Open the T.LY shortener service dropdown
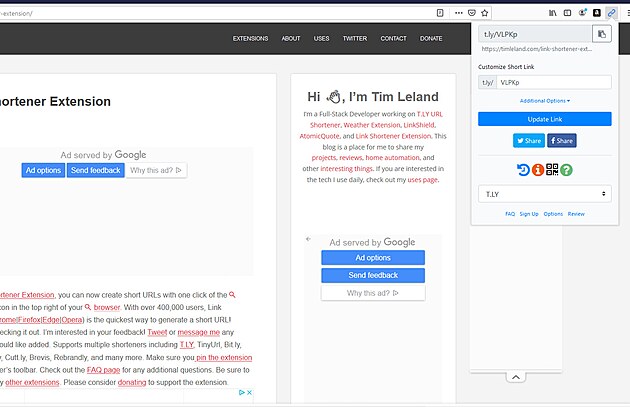Image resolution: width=630 pixels, height=407 pixels. (545, 194)
